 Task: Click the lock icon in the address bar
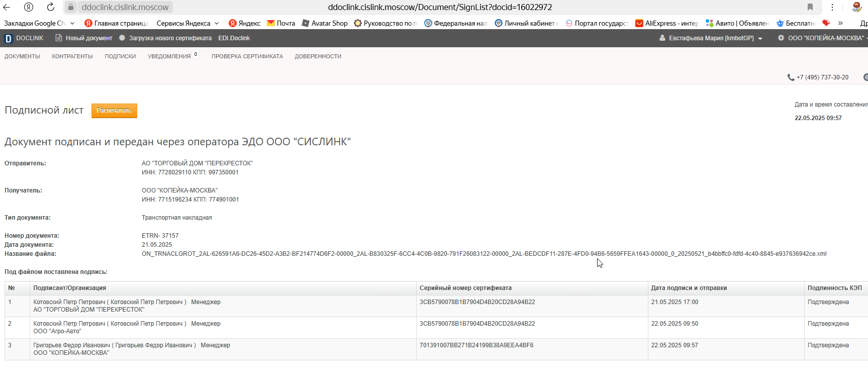coord(71,7)
